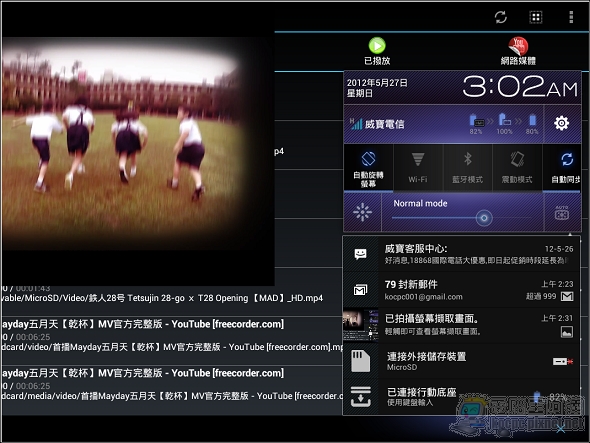Open the 已連接行動底座 dock notification
This screenshot has width=590, height=443.
(461, 397)
